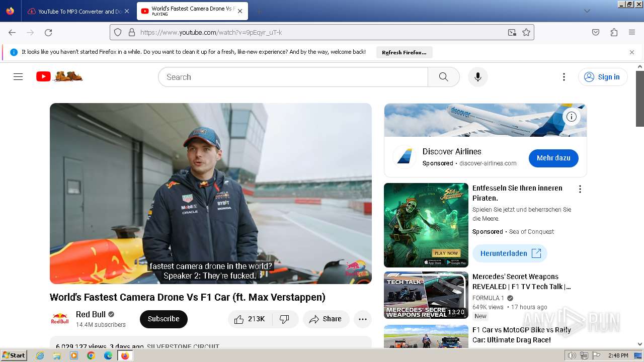
Task: Open F1 Car vs MotoGP Bike title
Action: 522,335
